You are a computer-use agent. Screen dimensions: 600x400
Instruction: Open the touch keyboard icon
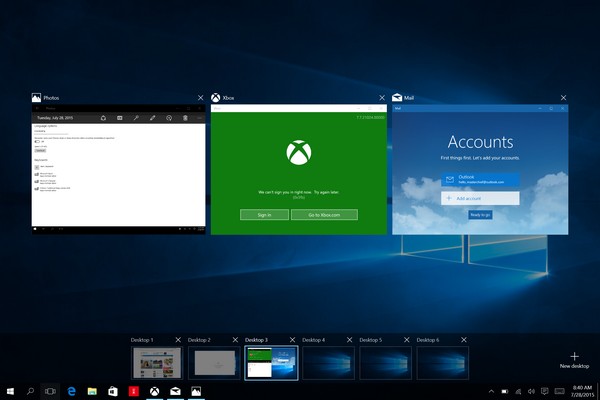559,391
